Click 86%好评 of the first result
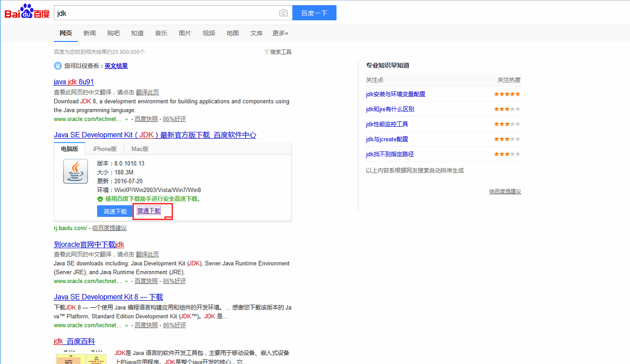630x364 pixels. [174, 119]
